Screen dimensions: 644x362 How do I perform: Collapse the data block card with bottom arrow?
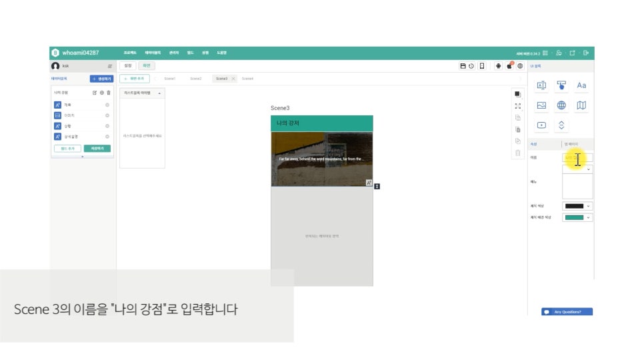(x=83, y=157)
